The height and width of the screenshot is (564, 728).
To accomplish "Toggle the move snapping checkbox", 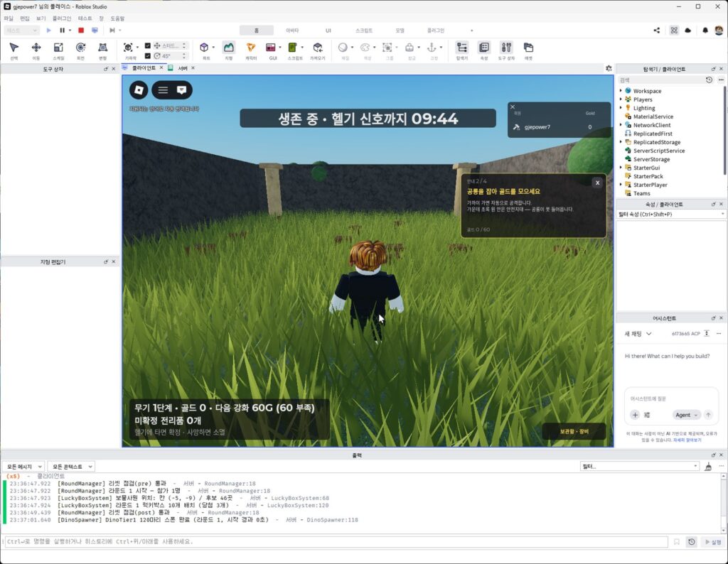I will click(148, 45).
